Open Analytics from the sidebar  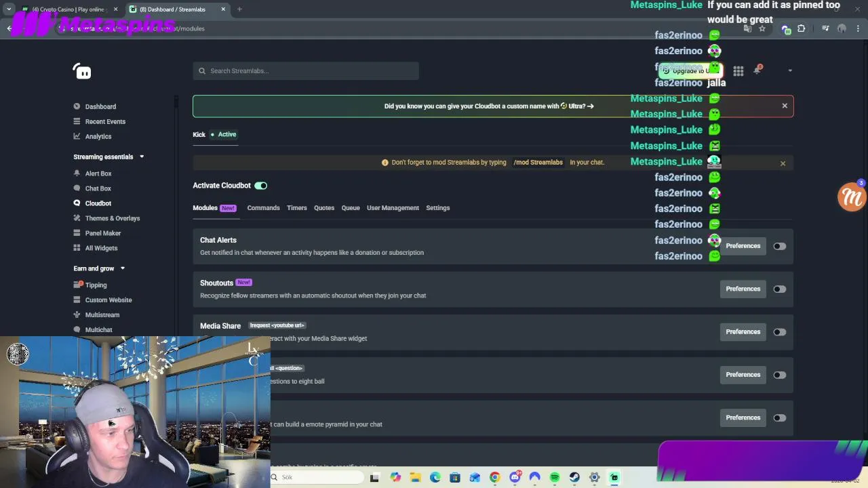(98, 136)
